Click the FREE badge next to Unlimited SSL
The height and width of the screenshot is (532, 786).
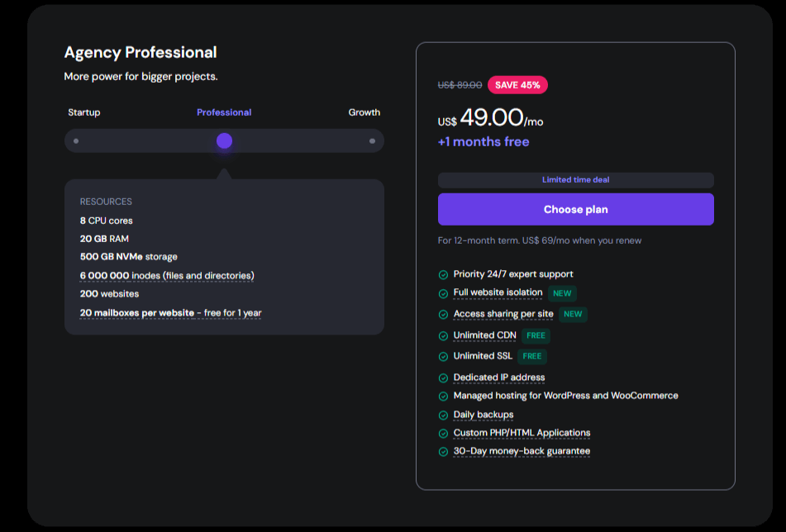pyautogui.click(x=531, y=356)
